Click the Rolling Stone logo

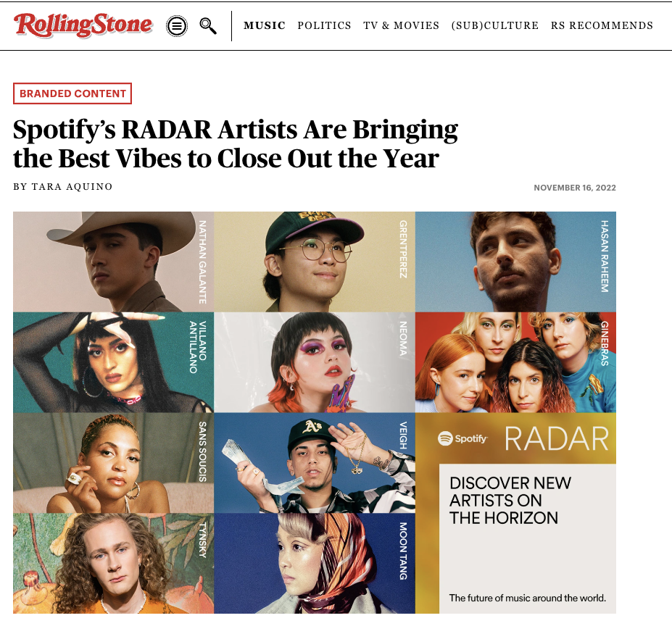(83, 25)
